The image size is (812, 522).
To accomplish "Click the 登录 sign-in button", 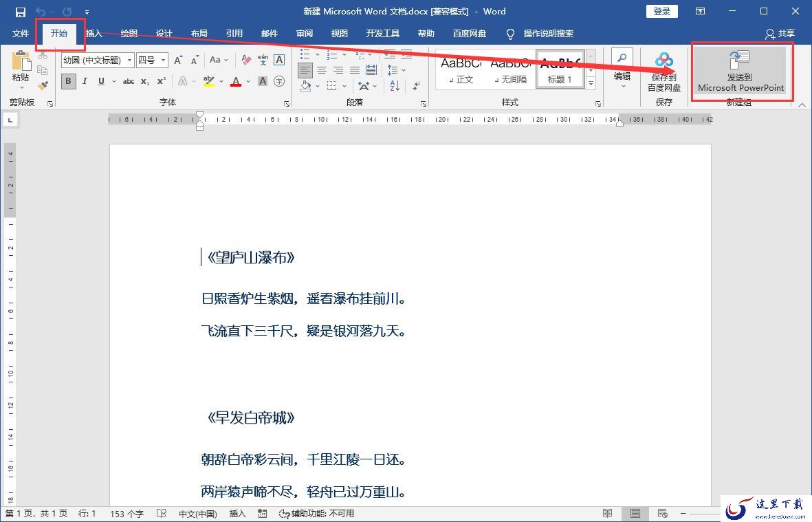I will tap(662, 12).
